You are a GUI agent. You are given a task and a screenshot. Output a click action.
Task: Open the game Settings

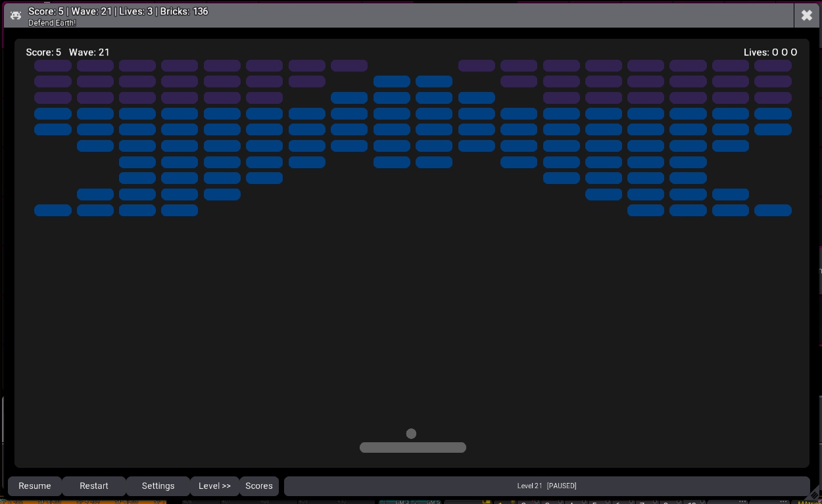click(x=158, y=486)
